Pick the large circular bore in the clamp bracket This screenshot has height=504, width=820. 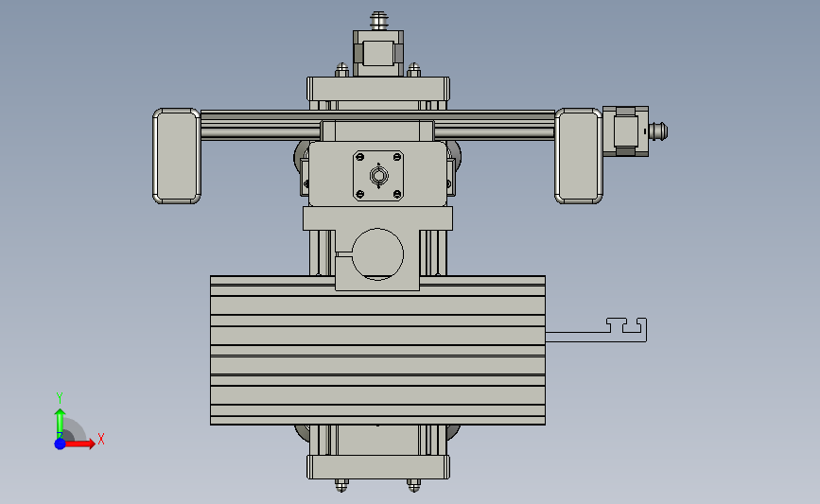tap(377, 254)
